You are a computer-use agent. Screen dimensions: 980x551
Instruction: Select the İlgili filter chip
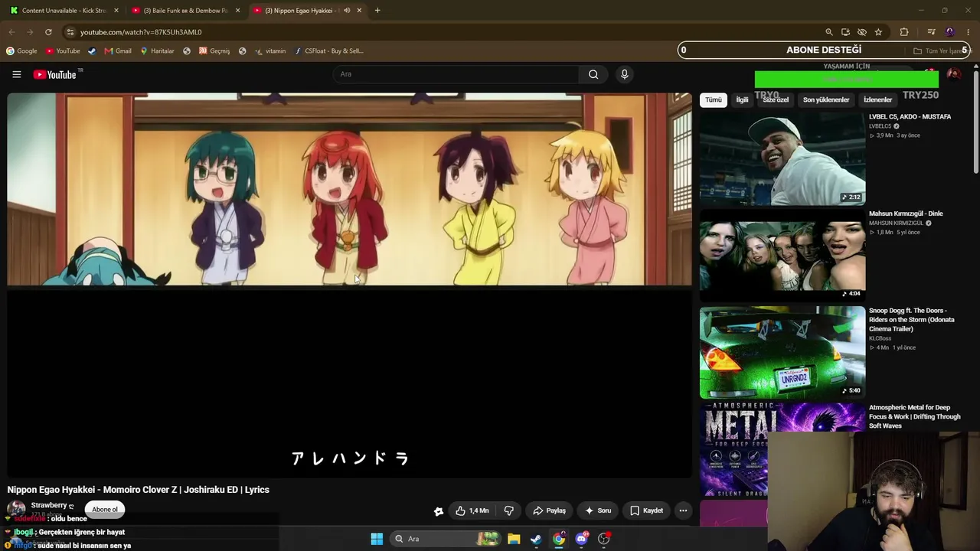[742, 99]
